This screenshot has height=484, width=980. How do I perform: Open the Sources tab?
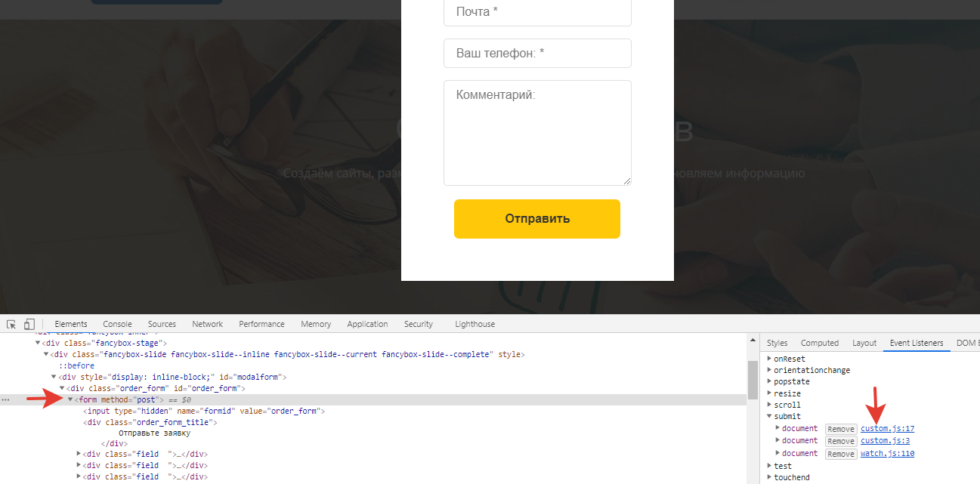click(162, 324)
